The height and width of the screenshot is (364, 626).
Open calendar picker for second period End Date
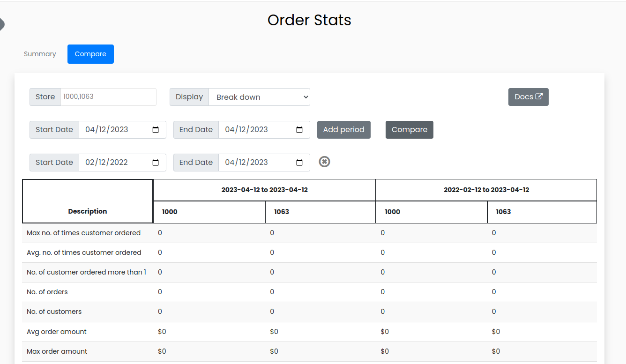point(299,163)
